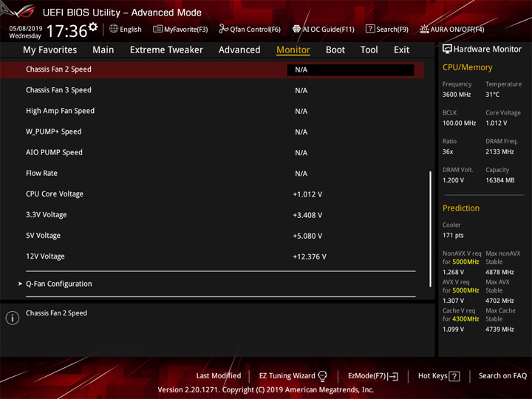Select High Amp Fan Speed row
Screen dimensions: 532x399
[212, 111]
